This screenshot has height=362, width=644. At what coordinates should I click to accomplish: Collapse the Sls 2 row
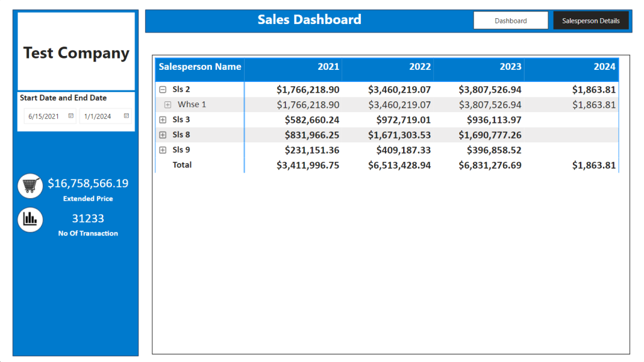[x=163, y=89]
